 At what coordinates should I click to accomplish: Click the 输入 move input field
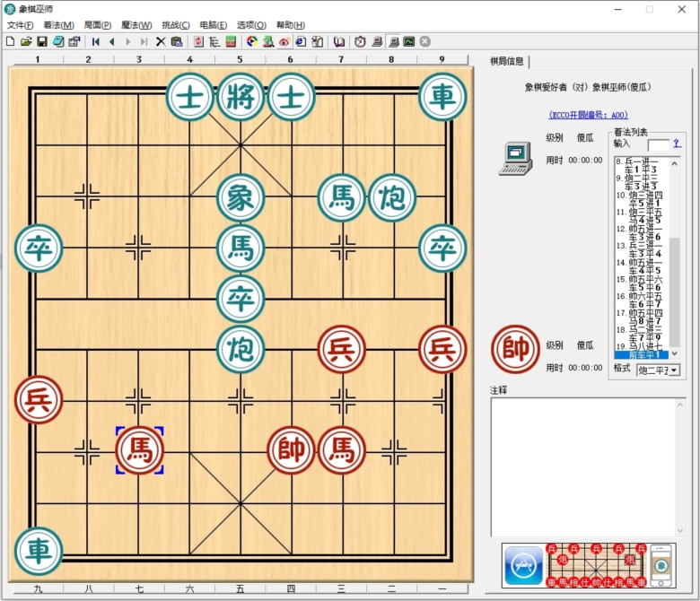[658, 144]
